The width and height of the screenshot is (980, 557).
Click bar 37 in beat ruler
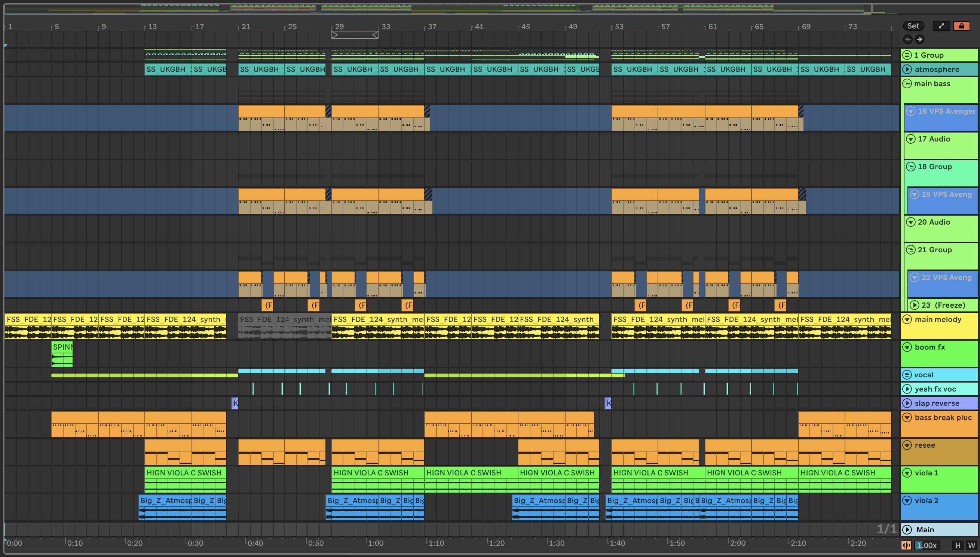click(x=432, y=27)
